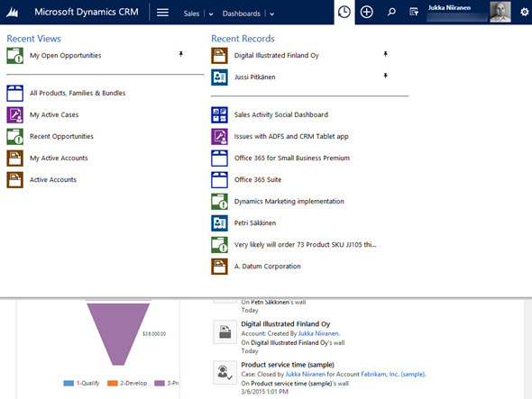This screenshot has height=399, width=532.
Task: Open the Active Accounts view
Action: [x=53, y=179]
